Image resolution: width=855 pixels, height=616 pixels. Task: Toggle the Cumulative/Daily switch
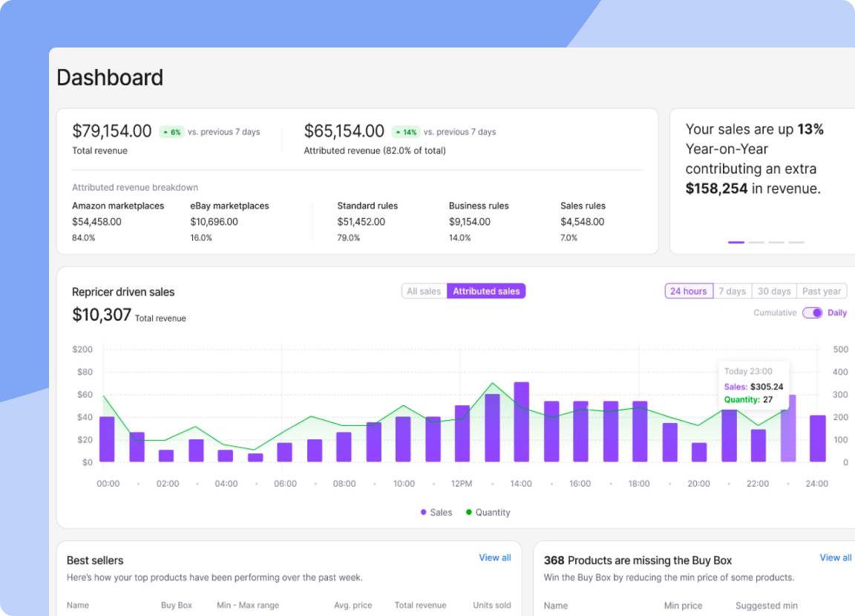812,312
